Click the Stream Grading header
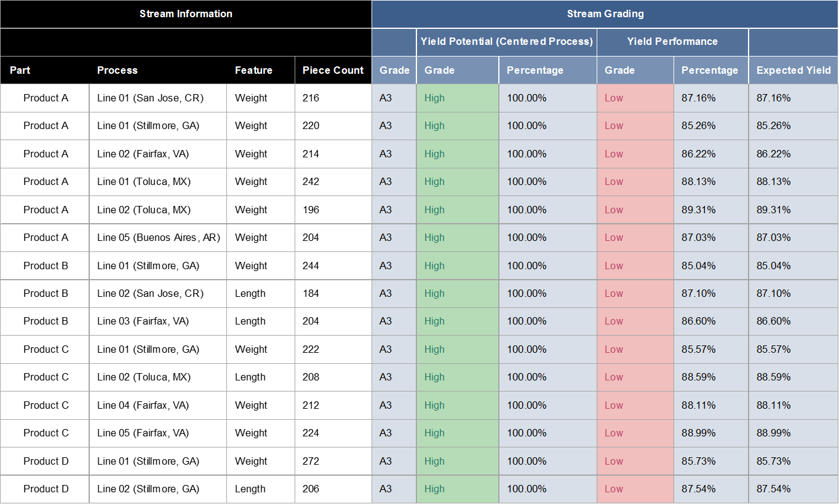839x504 pixels. (x=605, y=14)
